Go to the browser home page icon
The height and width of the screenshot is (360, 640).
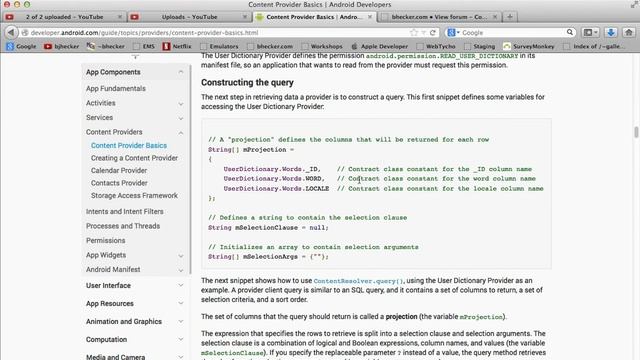629,32
